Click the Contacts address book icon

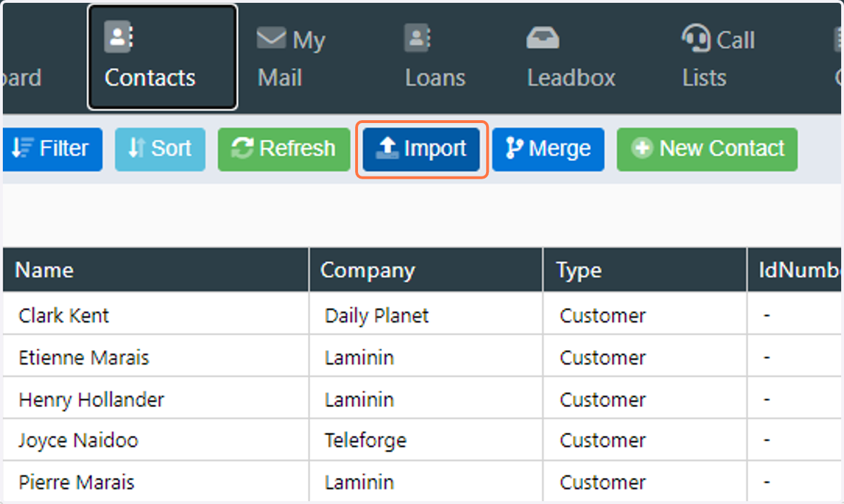119,37
